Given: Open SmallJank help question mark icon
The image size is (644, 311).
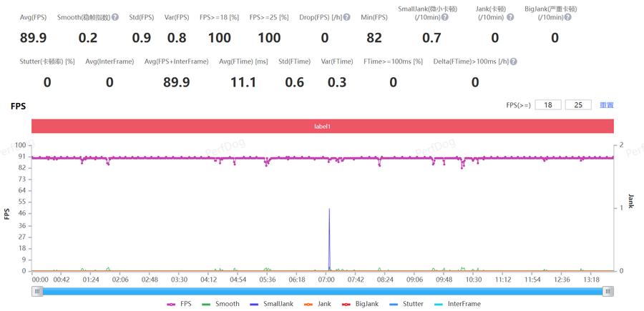Looking at the screenshot, I should 445,17.
